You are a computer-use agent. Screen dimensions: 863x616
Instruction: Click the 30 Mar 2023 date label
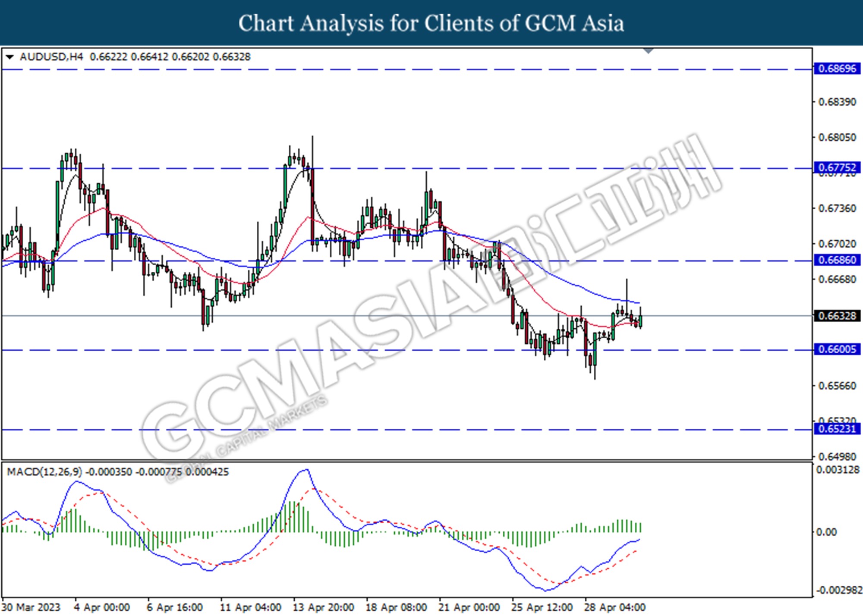(31, 607)
